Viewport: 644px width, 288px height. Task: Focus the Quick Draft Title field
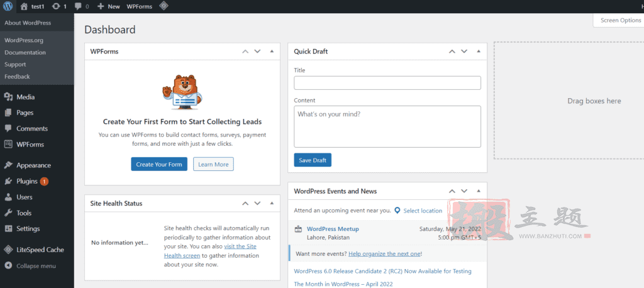pos(387,82)
